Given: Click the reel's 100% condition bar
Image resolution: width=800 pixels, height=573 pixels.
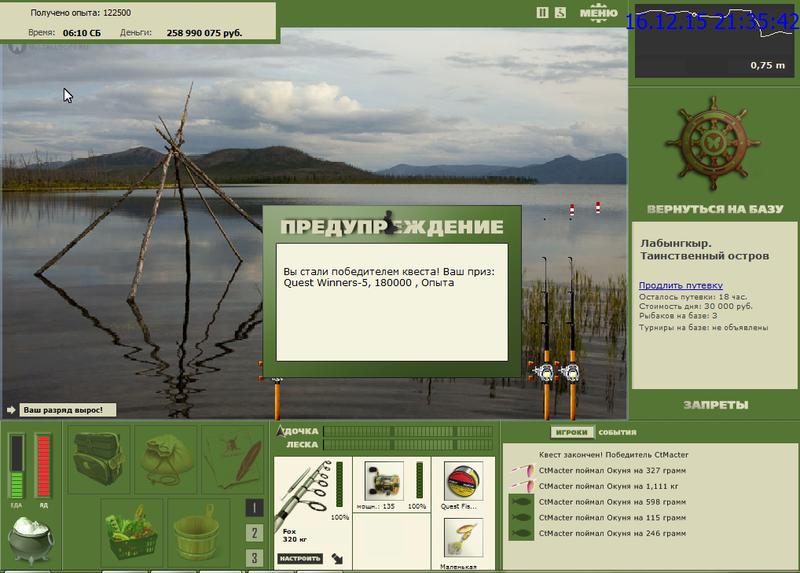Looking at the screenshot, I should tap(420, 480).
